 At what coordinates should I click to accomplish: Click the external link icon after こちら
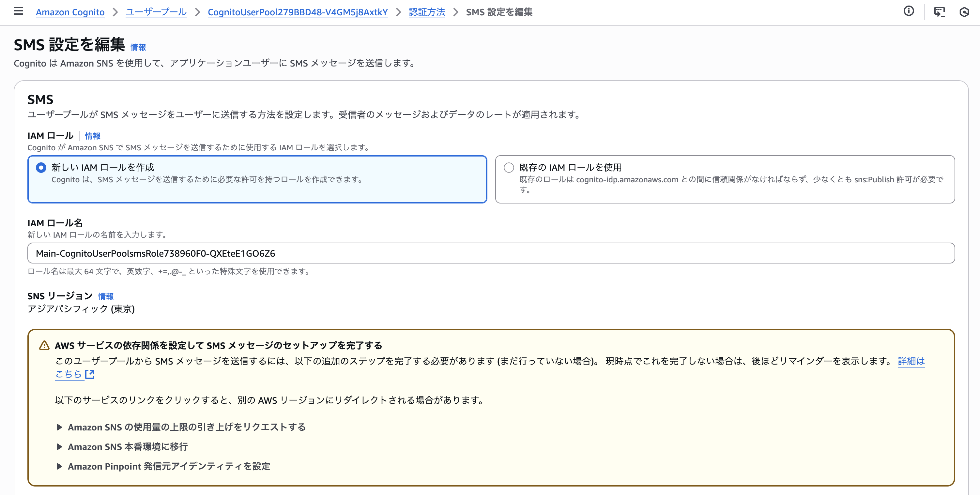pos(90,374)
